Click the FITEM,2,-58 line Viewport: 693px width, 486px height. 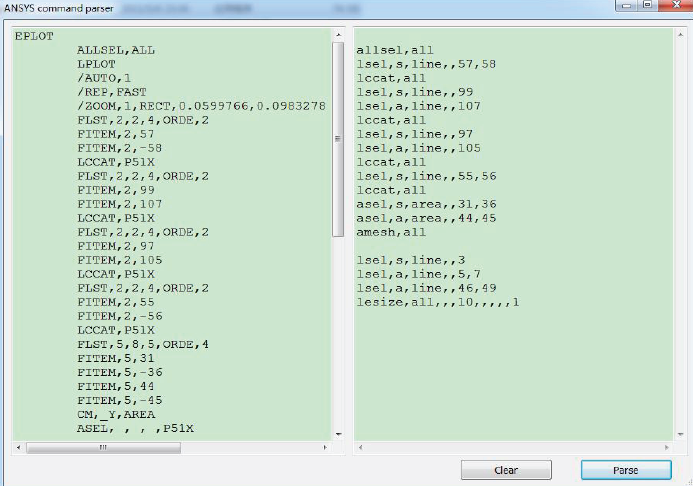click(120, 148)
